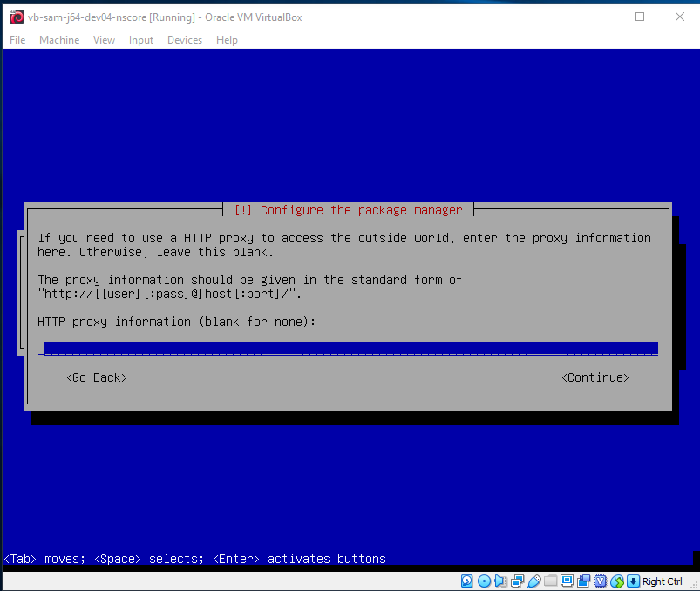The height and width of the screenshot is (591, 700).
Task: Close the VirtualBox window
Action: (x=679, y=17)
